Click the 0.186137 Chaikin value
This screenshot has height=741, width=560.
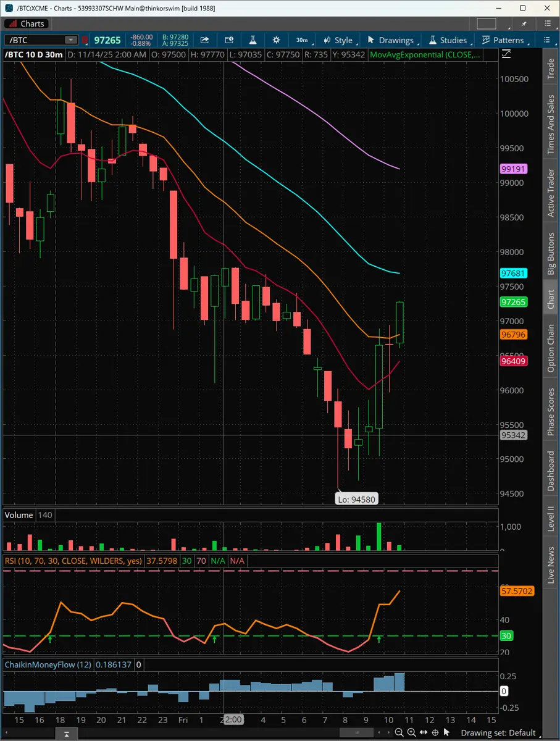click(113, 664)
